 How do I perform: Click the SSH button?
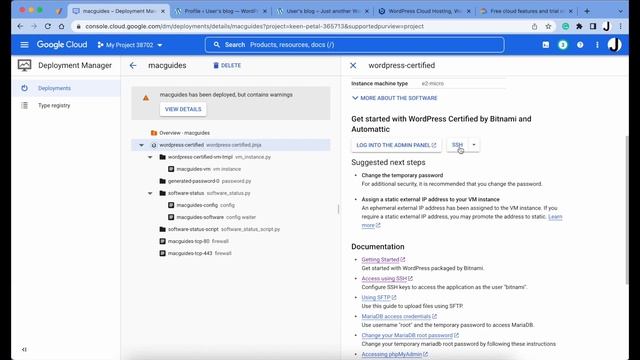click(457, 145)
